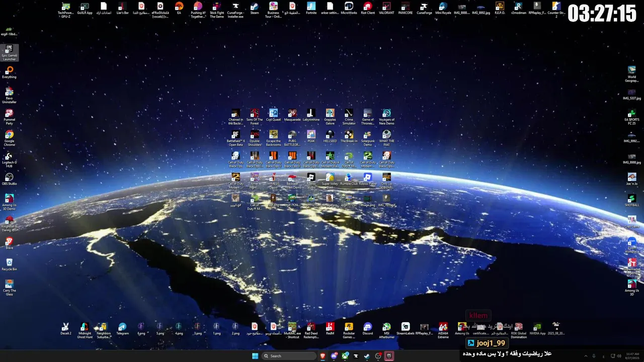
Task: Open the Steam desktop shortcut
Action: (x=255, y=9)
